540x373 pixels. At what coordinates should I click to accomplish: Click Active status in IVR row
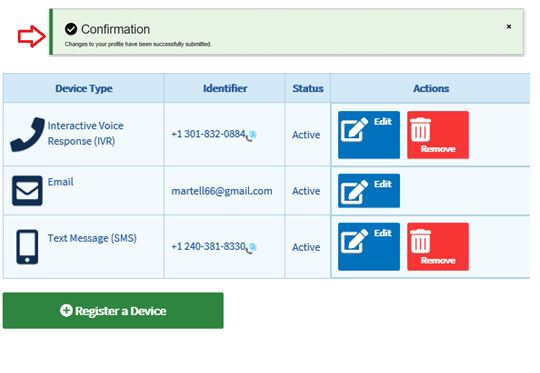tap(306, 135)
